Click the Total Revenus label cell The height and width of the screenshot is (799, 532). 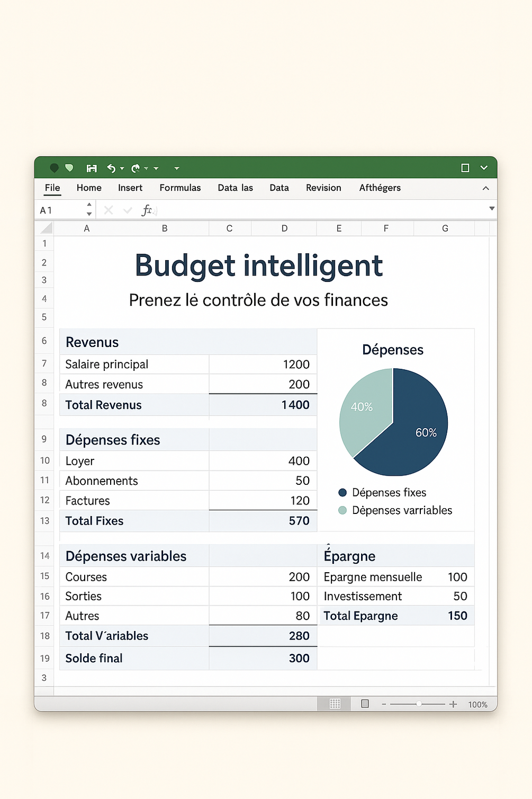pyautogui.click(x=134, y=405)
